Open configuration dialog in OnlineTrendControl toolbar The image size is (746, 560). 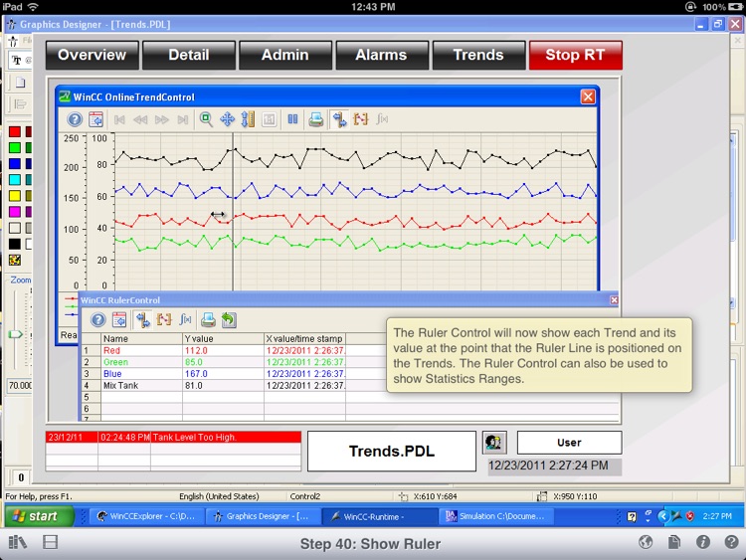coord(95,119)
